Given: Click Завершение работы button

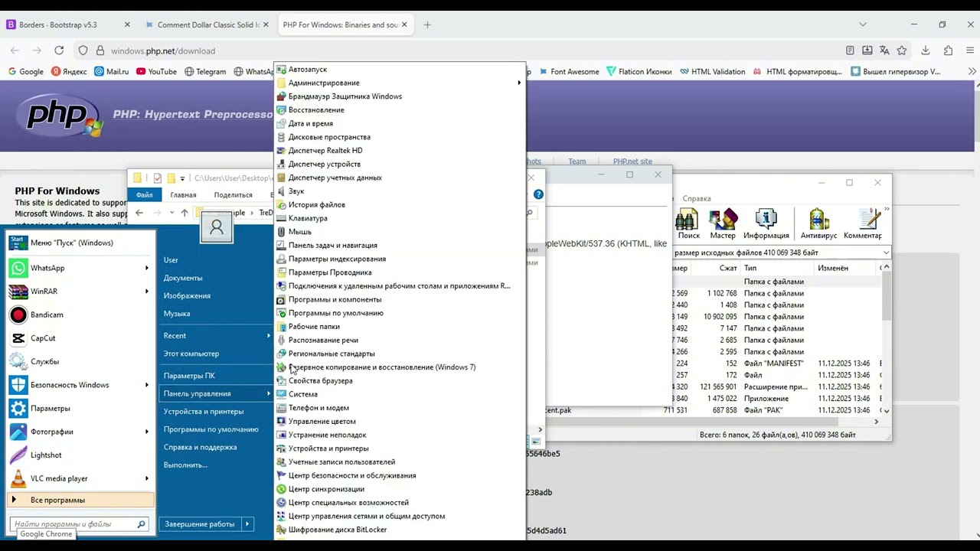Looking at the screenshot, I should [x=200, y=524].
